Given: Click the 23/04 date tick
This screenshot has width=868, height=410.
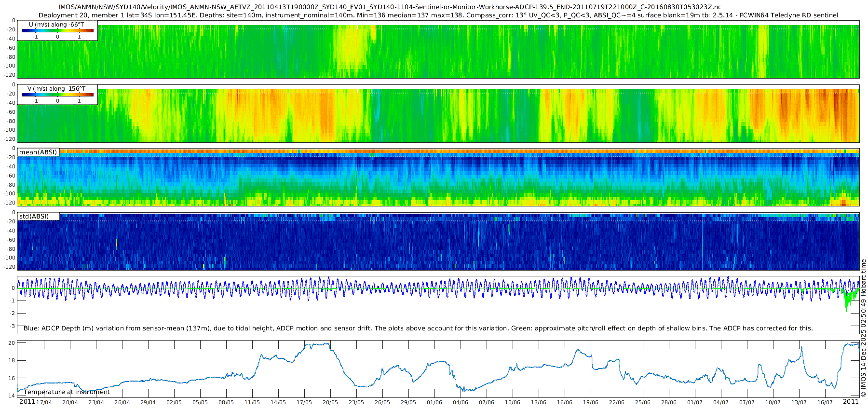Looking at the screenshot, I should 96,402.
